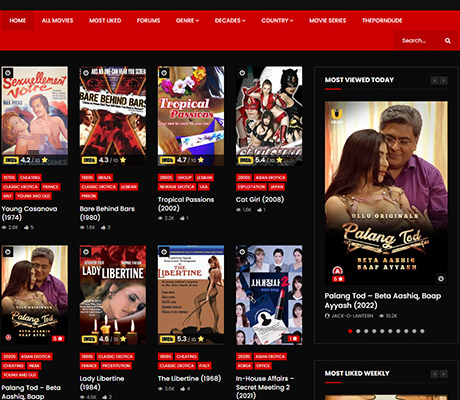Screen dimensions: 460x400
Task: Click watch-later icon on Young Casanova poster
Action: [x=8, y=73]
